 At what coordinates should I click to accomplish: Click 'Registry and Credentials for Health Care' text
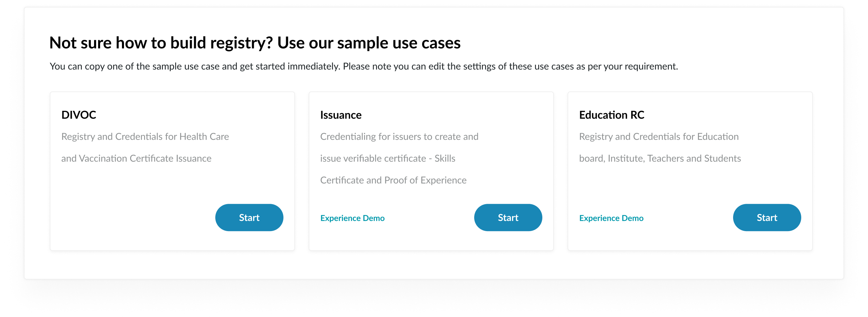pos(145,137)
